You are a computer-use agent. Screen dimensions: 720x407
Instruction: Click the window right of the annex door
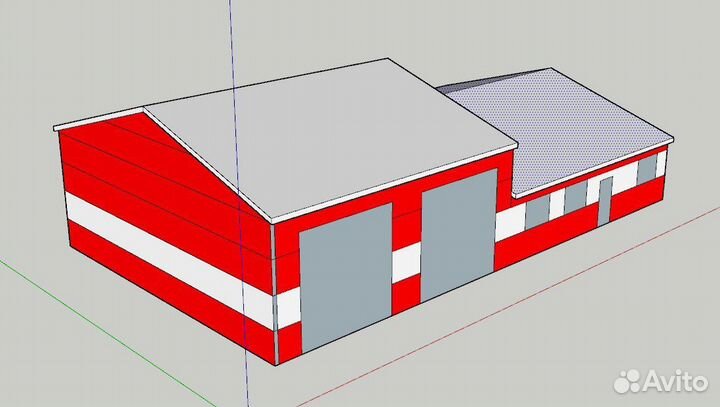click(x=646, y=168)
